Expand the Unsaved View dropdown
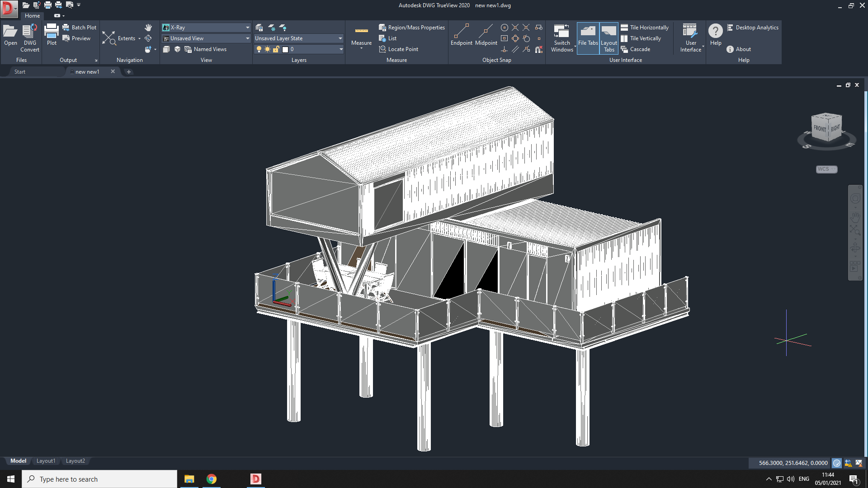 pos(247,38)
